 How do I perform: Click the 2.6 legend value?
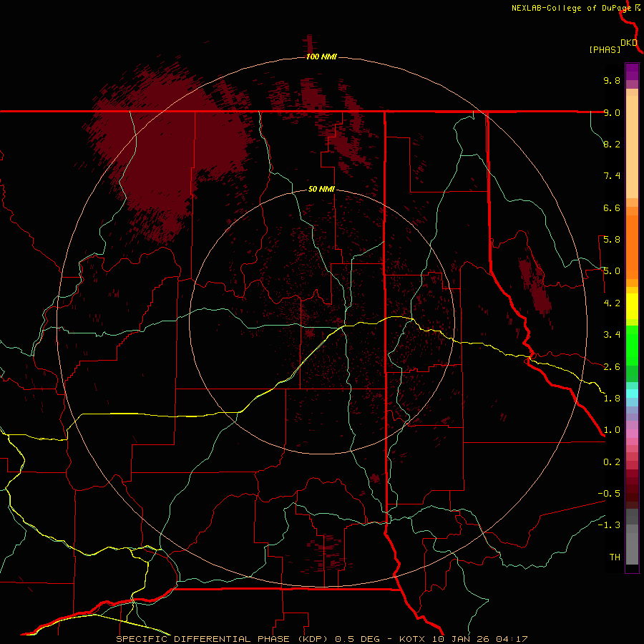click(x=612, y=367)
